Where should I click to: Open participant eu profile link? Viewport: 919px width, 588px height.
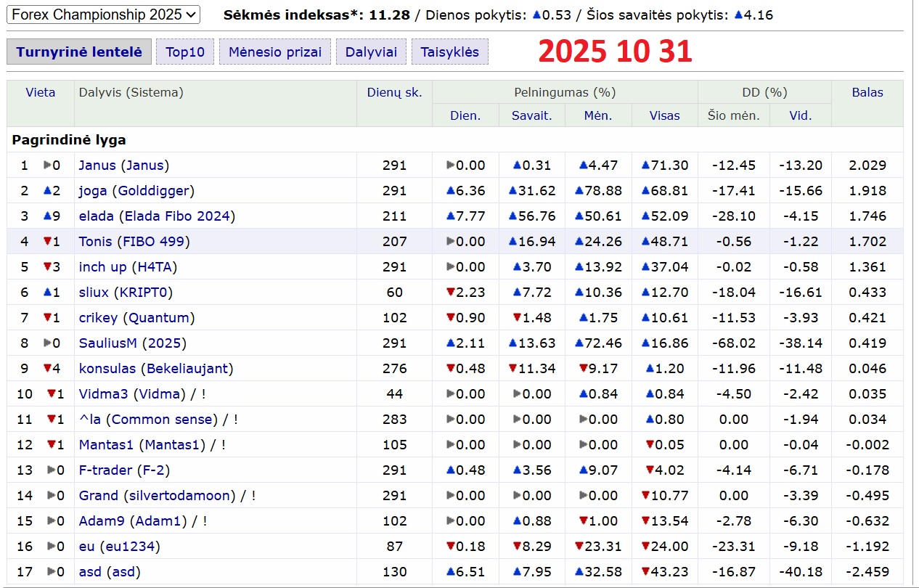coord(86,547)
